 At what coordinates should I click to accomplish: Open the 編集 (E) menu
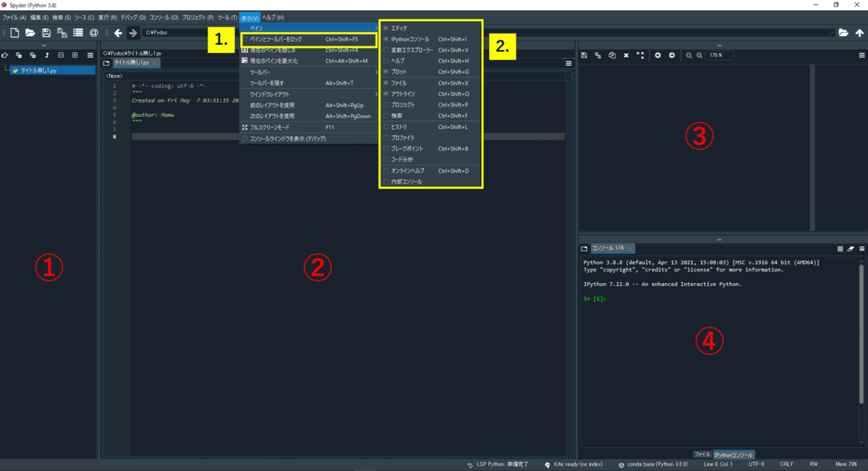point(39,17)
